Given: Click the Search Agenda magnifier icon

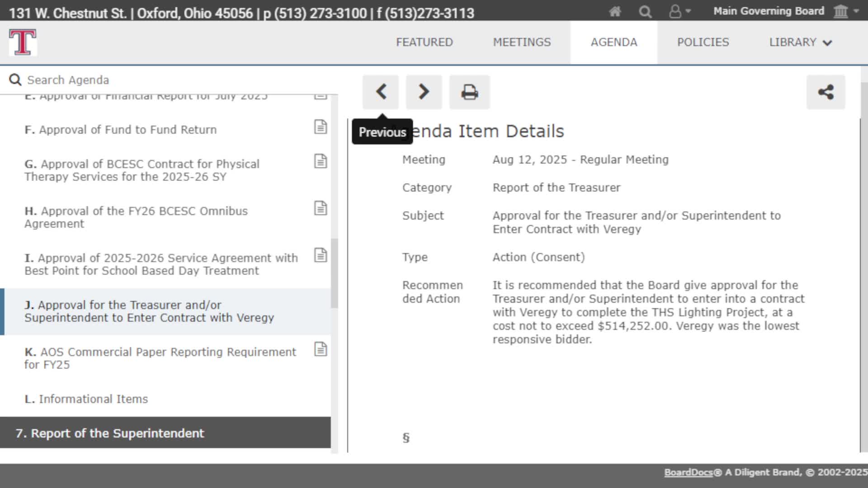Looking at the screenshot, I should 15,80.
